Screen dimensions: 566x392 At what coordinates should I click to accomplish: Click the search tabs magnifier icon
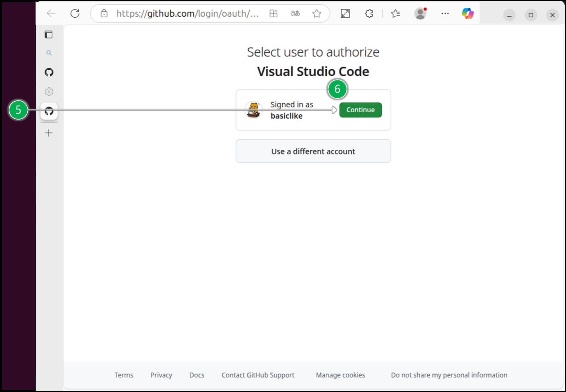pos(49,53)
